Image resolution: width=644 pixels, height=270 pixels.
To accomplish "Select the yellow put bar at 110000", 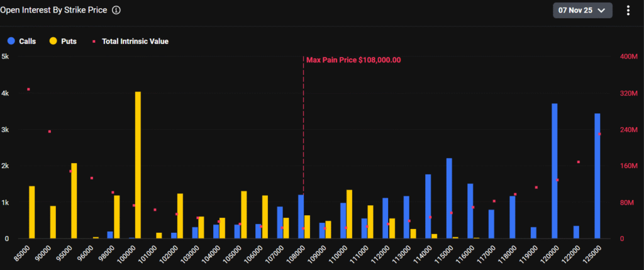I will 349,214.
